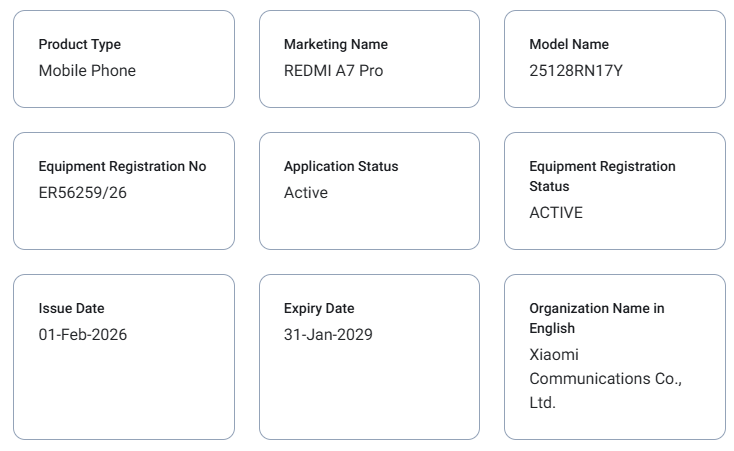This screenshot has height=451, width=734.
Task: Select model number 25128RN17Y
Action: pos(575,70)
